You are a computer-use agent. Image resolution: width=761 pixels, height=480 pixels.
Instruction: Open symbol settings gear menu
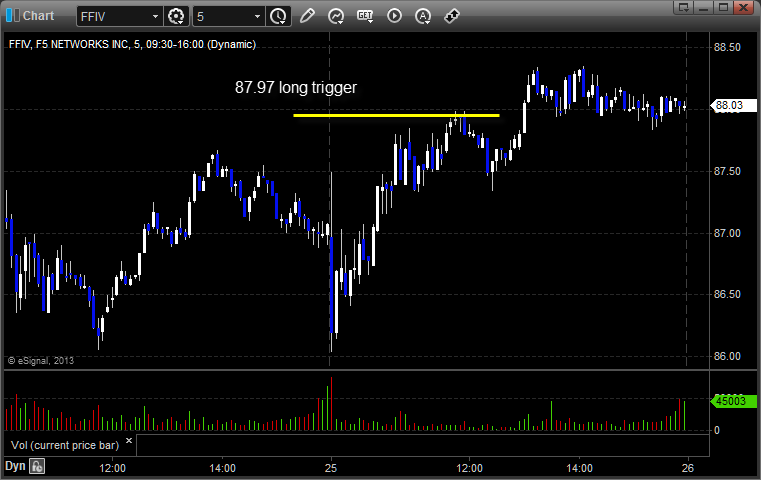point(176,17)
